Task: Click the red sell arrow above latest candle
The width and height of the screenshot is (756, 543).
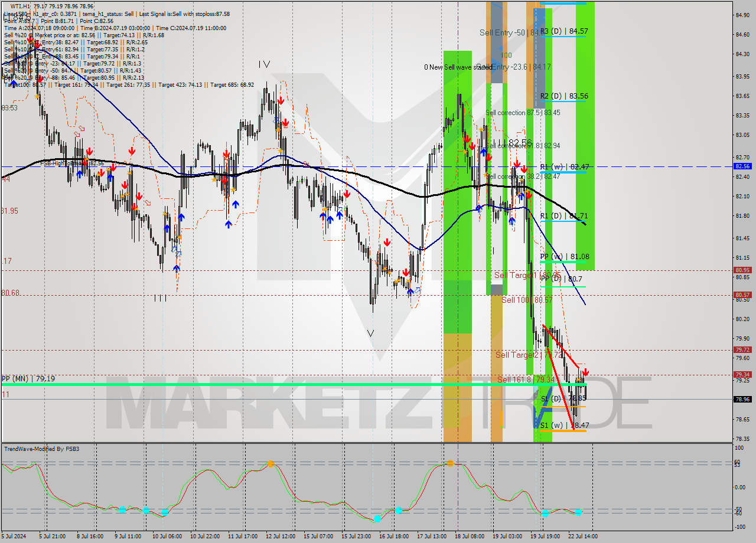Action: pos(585,372)
